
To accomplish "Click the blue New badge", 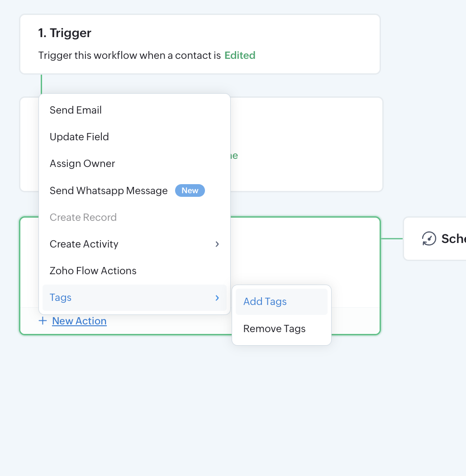I will point(190,190).
